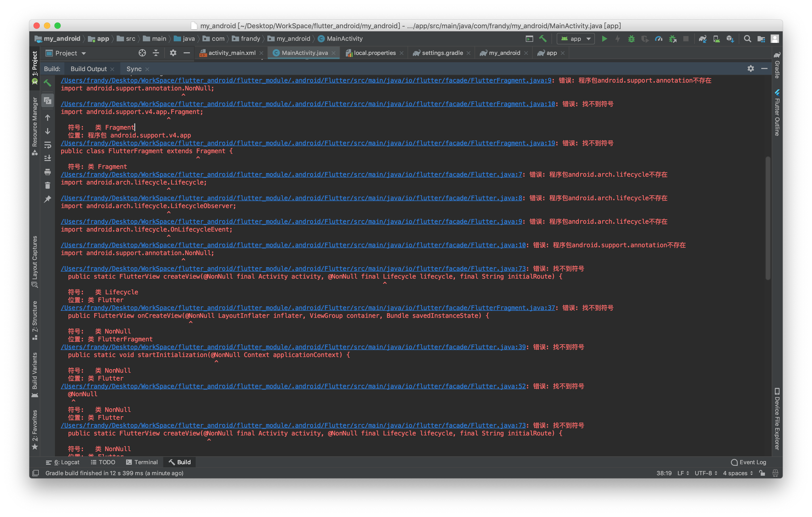Viewport: 812px width, 517px height.
Task: Open the Logcat tool window
Action: (66, 462)
